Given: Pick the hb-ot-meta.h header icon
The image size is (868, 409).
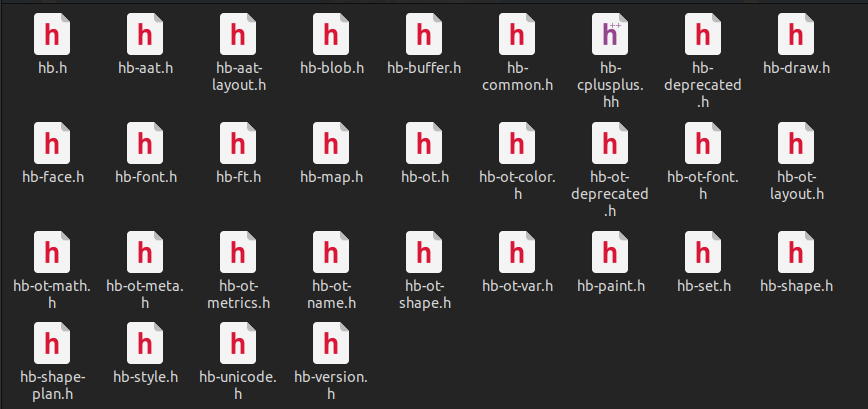Looking at the screenshot, I should [145, 252].
